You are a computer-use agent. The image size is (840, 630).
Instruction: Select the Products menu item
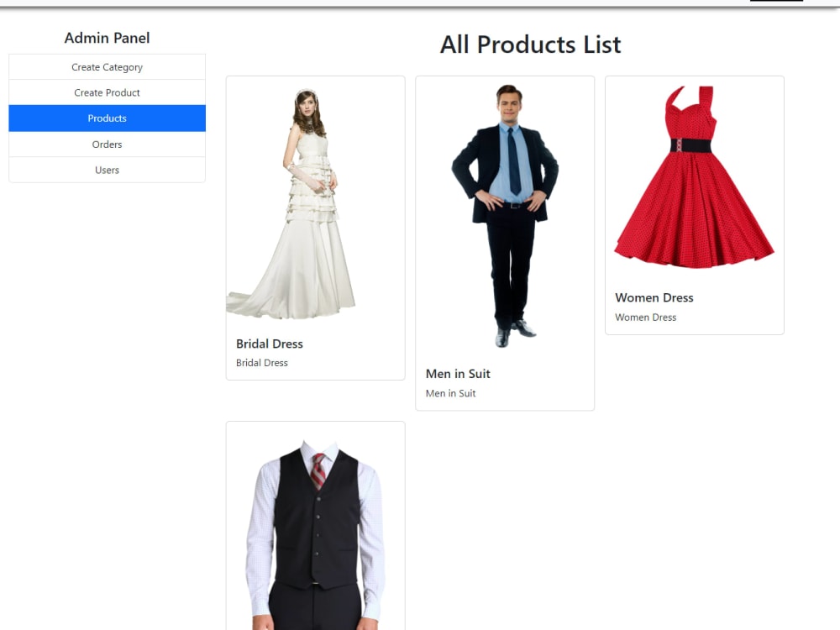pos(108,118)
